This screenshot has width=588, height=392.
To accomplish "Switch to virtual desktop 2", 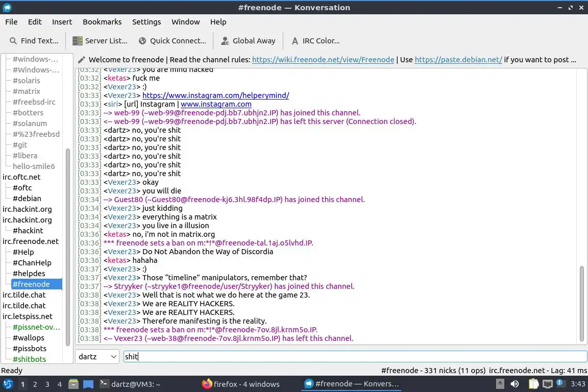I will pos(35,384).
